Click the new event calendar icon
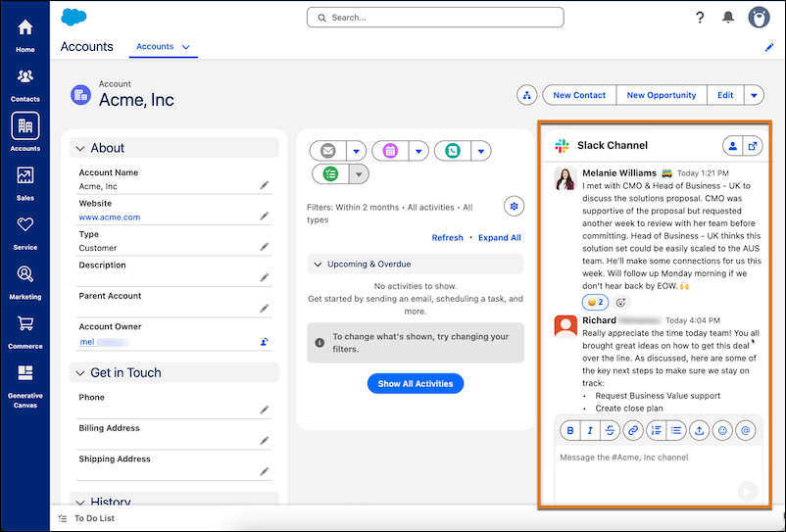The image size is (786, 532). (390, 151)
